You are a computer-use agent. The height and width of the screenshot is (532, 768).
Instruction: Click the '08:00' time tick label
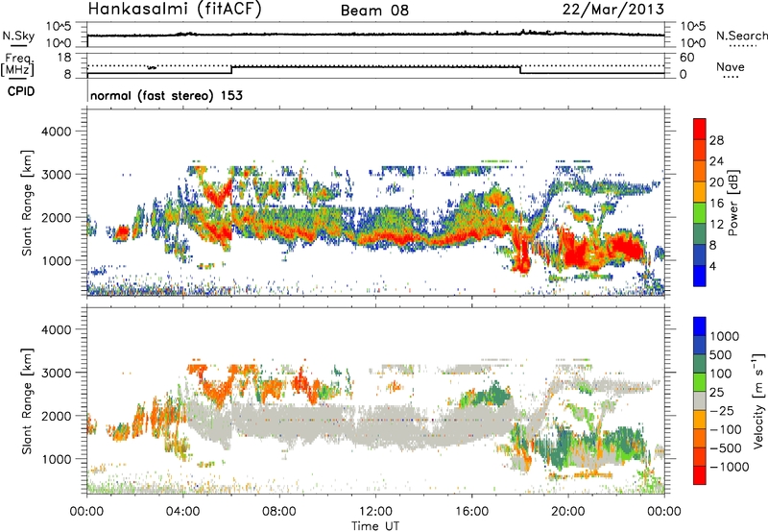tap(279, 512)
